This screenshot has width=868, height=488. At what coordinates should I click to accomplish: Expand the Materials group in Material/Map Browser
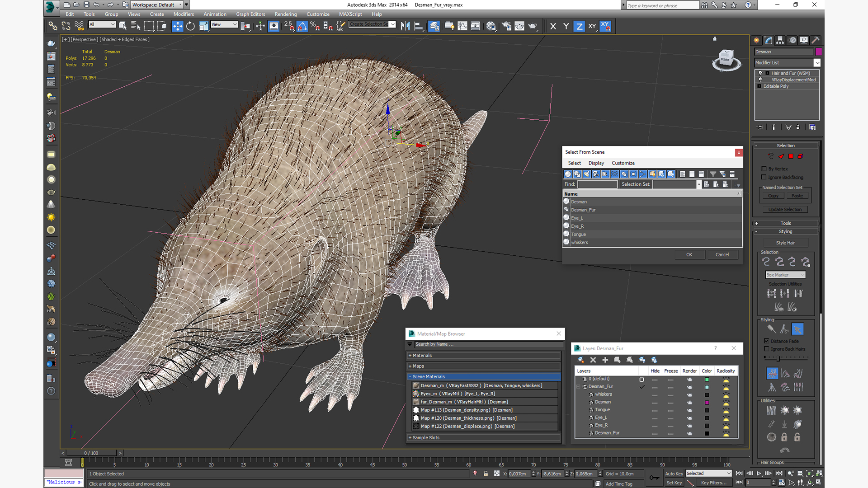(484, 356)
